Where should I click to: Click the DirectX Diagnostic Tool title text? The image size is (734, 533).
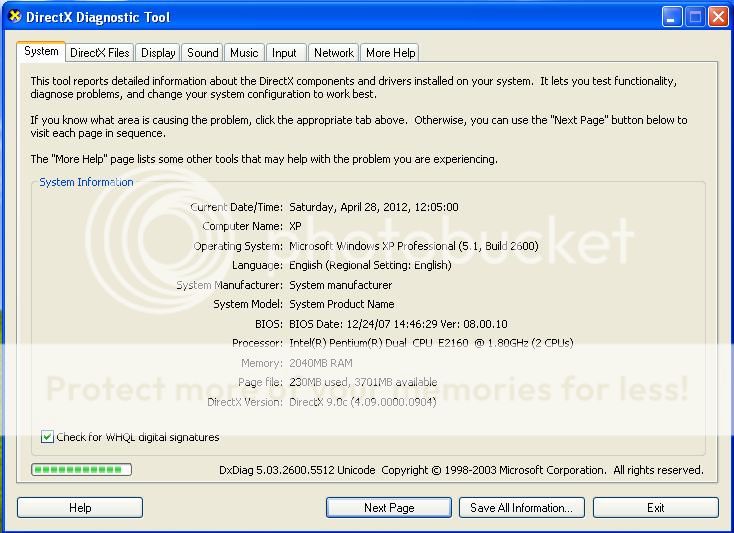point(98,17)
